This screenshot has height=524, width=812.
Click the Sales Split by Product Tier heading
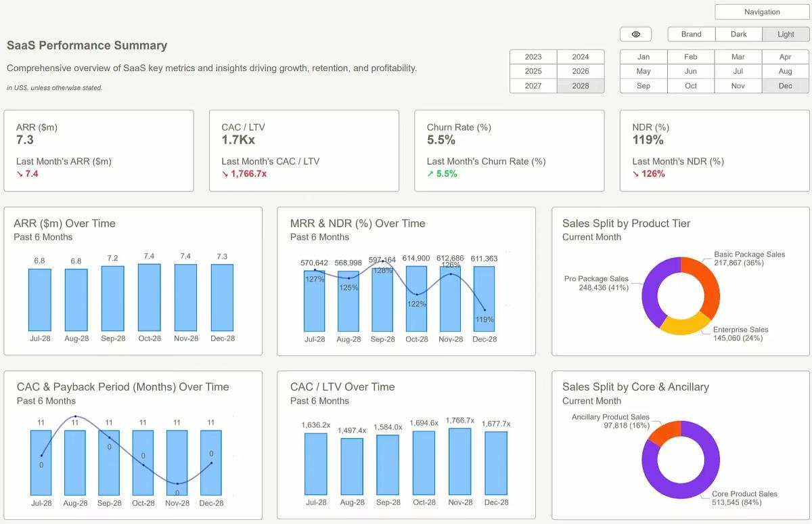tap(626, 223)
